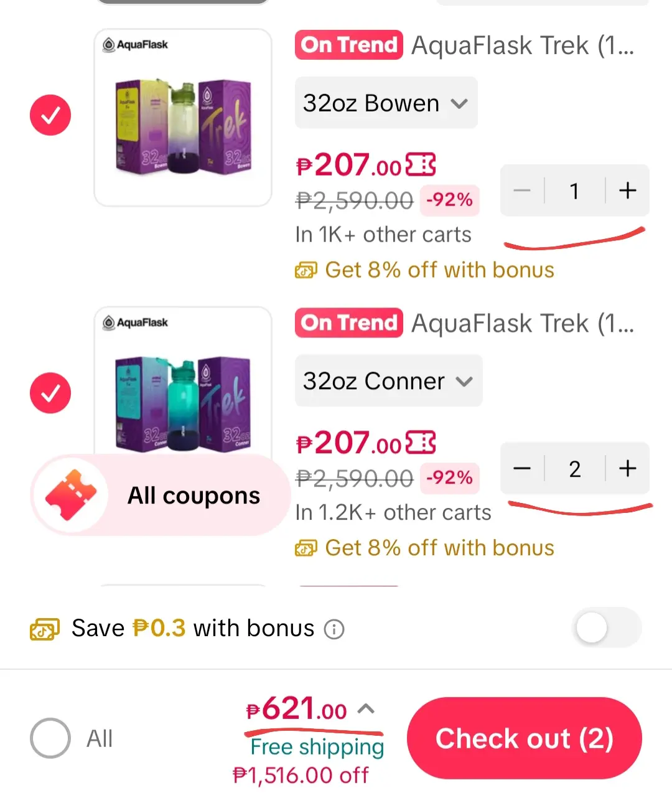
Task: Tap the Check out (2) button
Action: click(x=525, y=738)
